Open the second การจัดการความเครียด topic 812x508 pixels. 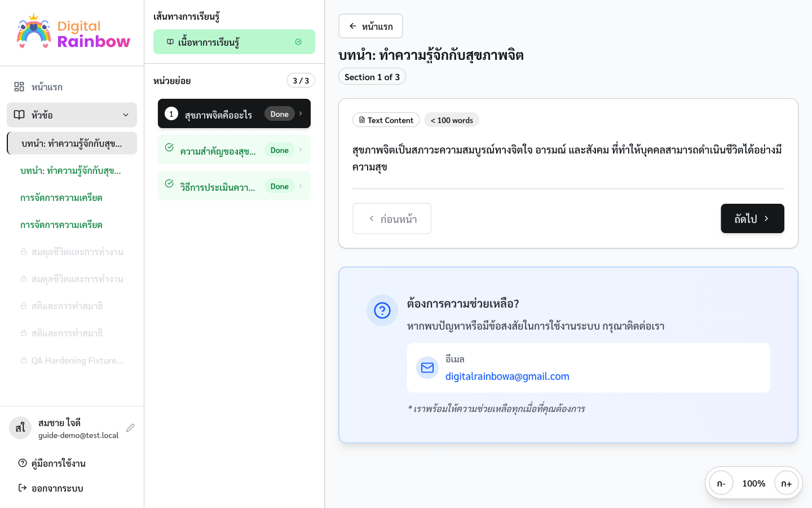(61, 224)
